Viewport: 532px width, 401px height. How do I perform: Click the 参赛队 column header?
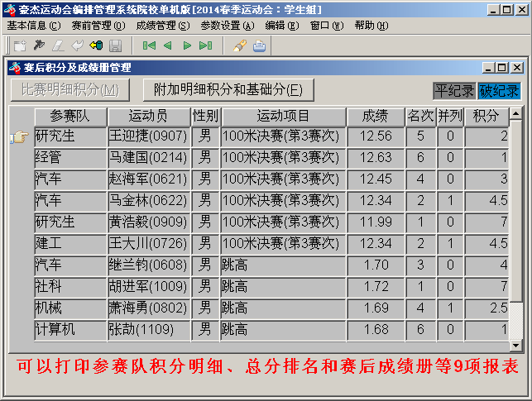click(x=70, y=117)
